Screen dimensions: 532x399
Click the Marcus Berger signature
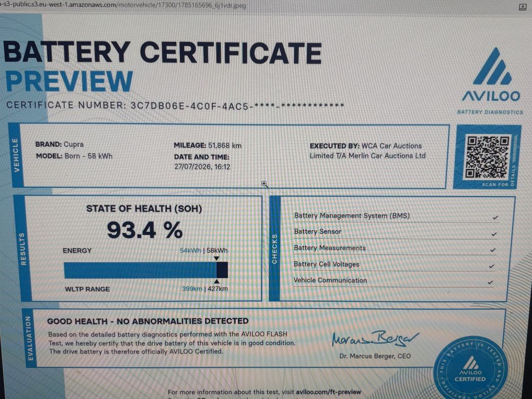click(x=375, y=338)
